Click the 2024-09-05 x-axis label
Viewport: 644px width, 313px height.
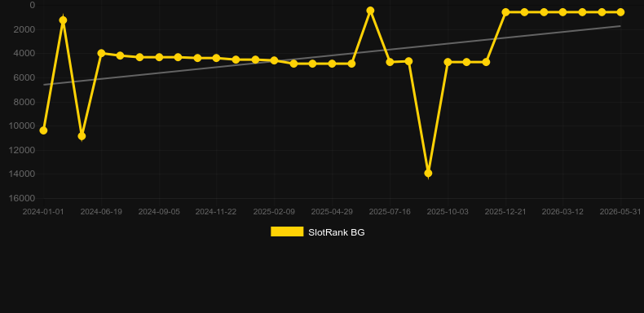pyautogui.click(x=159, y=212)
